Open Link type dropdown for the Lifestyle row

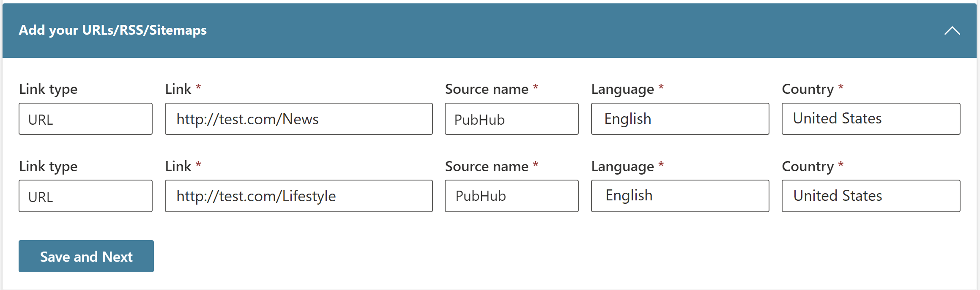tap(85, 196)
